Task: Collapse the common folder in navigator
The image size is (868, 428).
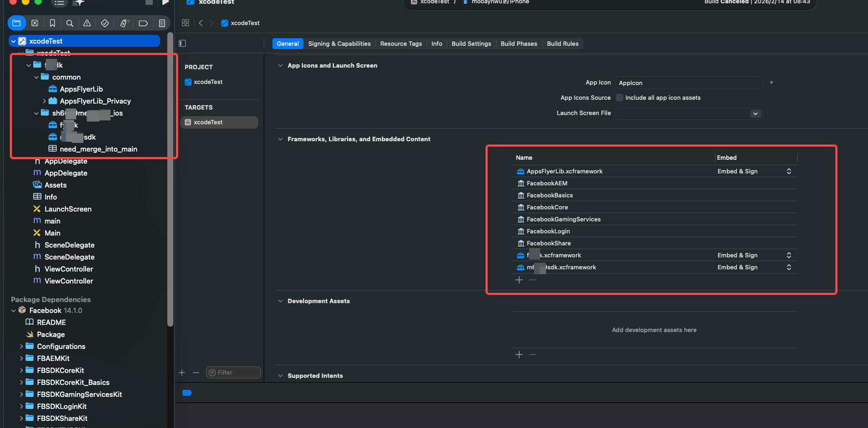Action: (x=37, y=77)
